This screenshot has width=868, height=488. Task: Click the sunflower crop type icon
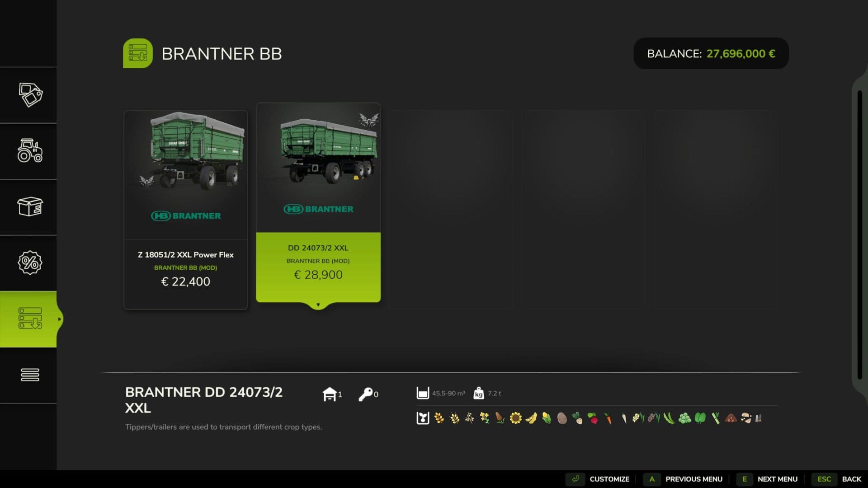tap(515, 418)
